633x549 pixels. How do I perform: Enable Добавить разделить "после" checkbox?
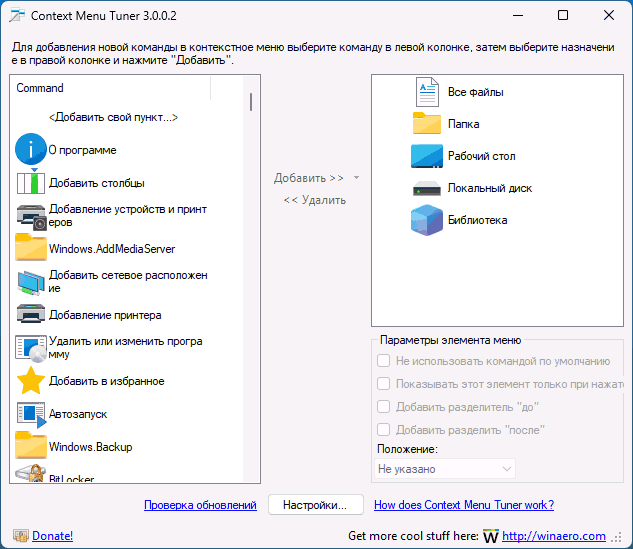click(384, 430)
